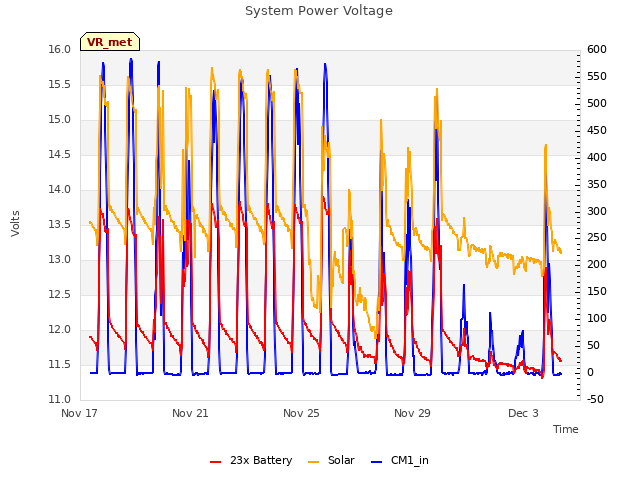
Task: Click the 350 right axis value
Action: point(597,184)
